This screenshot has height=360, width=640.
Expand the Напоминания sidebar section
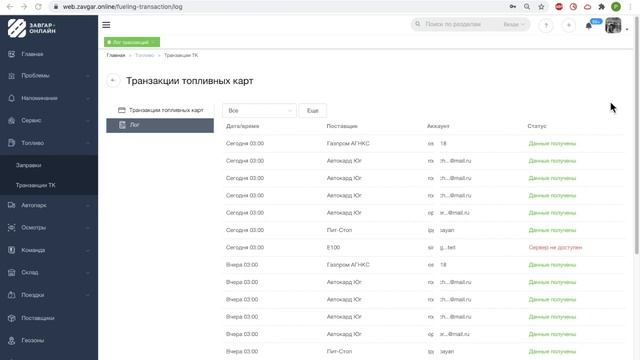point(87,98)
